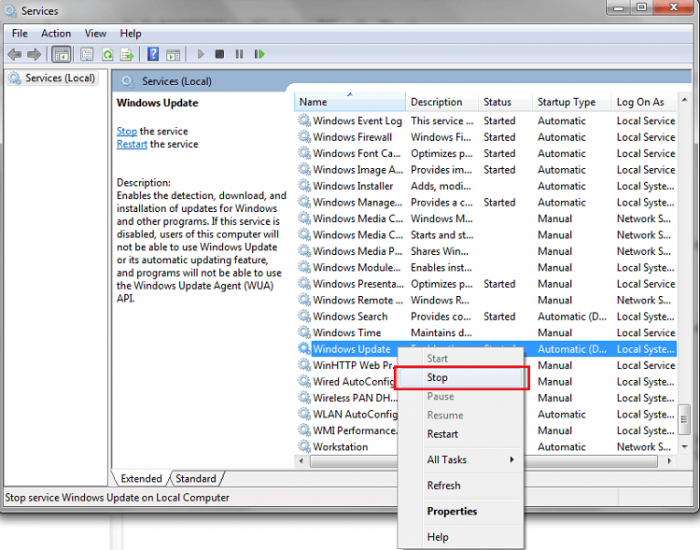This screenshot has height=550, width=700.
Task: Open the File menu
Action: point(20,33)
